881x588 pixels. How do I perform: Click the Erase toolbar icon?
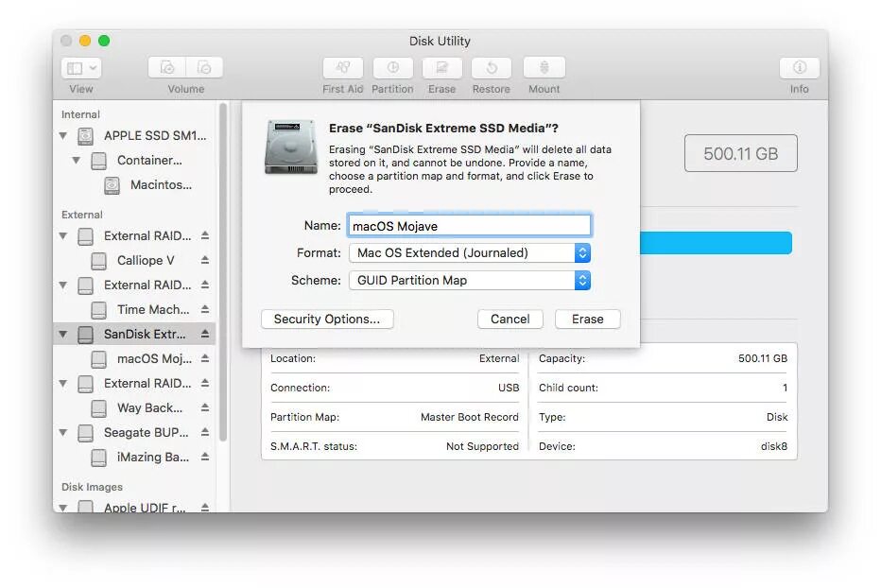click(x=441, y=67)
